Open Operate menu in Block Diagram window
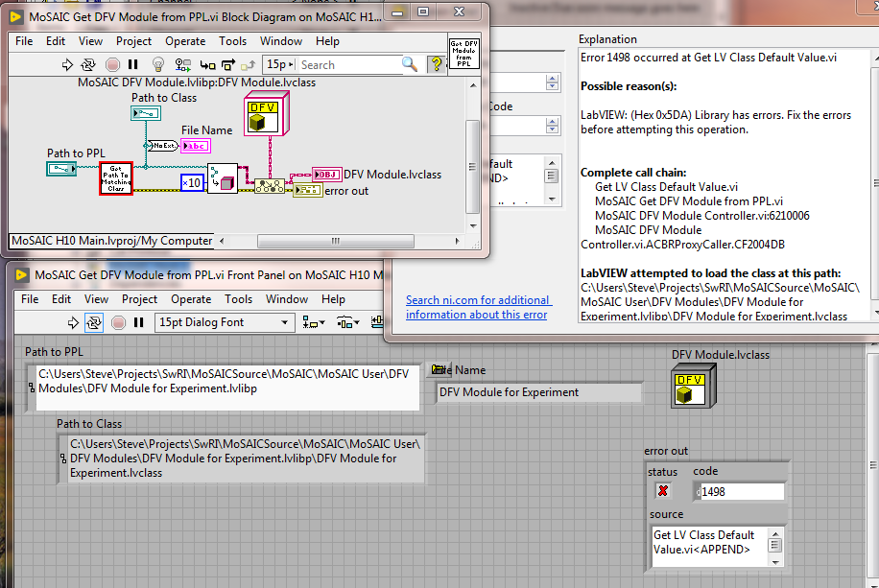Image resolution: width=879 pixels, height=588 pixels. pos(185,41)
